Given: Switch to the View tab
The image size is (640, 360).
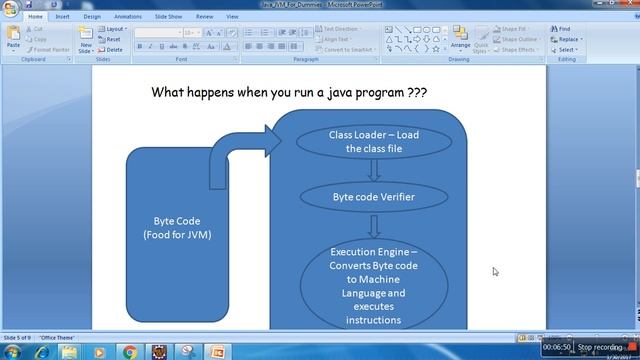Looking at the screenshot, I should tap(232, 17).
